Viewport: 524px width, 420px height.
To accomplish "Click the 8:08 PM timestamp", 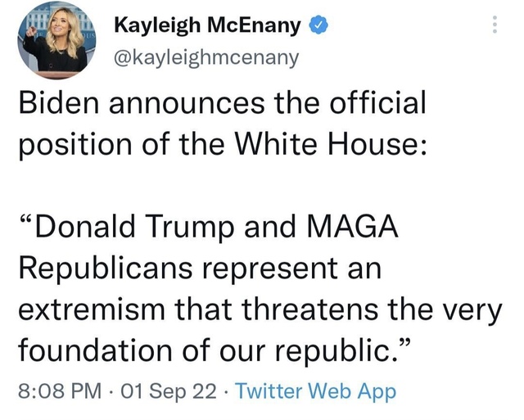I will (x=60, y=391).
